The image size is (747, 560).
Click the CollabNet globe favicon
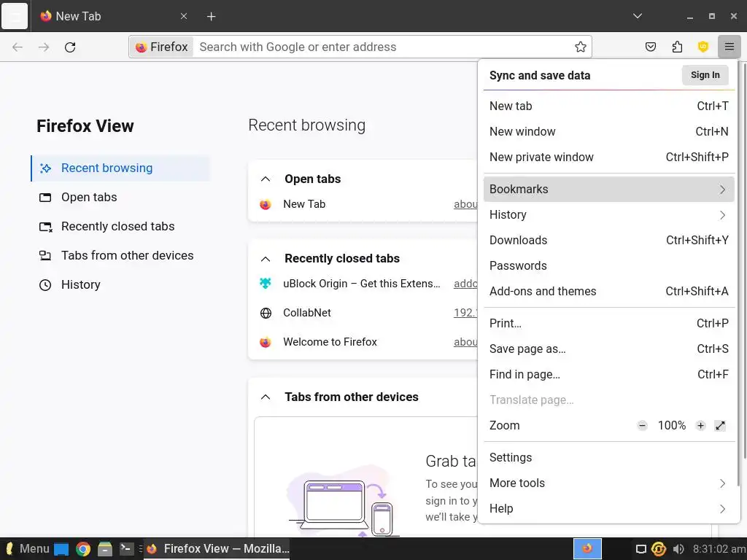(266, 313)
